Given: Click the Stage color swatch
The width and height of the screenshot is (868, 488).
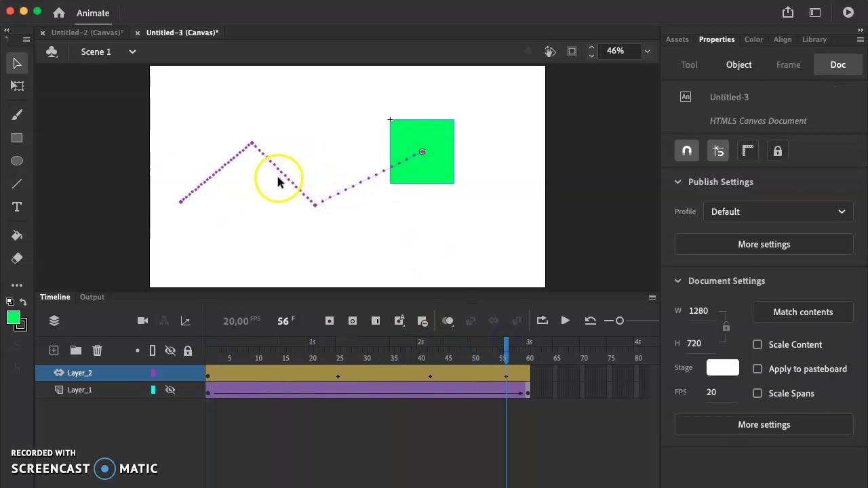Looking at the screenshot, I should pos(723,367).
